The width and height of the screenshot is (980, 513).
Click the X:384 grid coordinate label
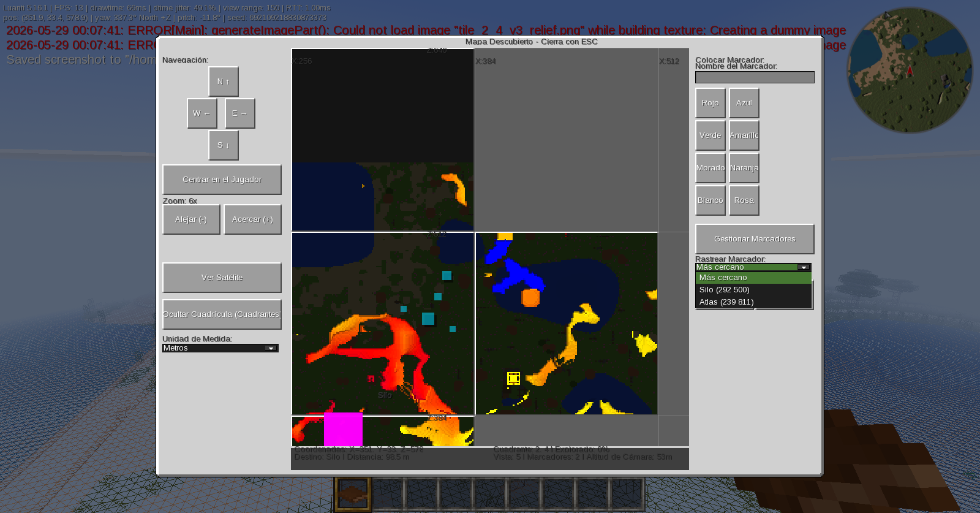tap(486, 61)
